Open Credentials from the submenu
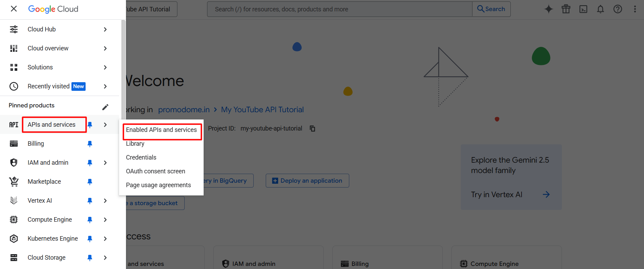This screenshot has height=269, width=644. tap(161, 157)
